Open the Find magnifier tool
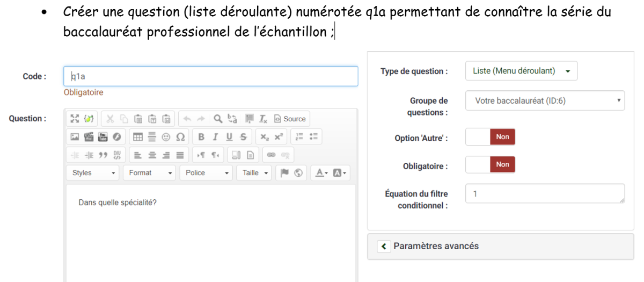644x282 pixels. (x=218, y=119)
